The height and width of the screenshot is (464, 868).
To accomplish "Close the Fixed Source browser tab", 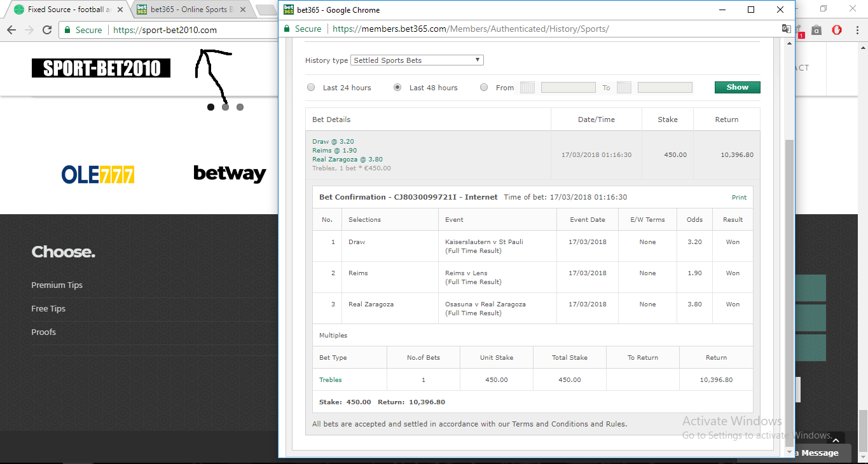I will point(120,10).
